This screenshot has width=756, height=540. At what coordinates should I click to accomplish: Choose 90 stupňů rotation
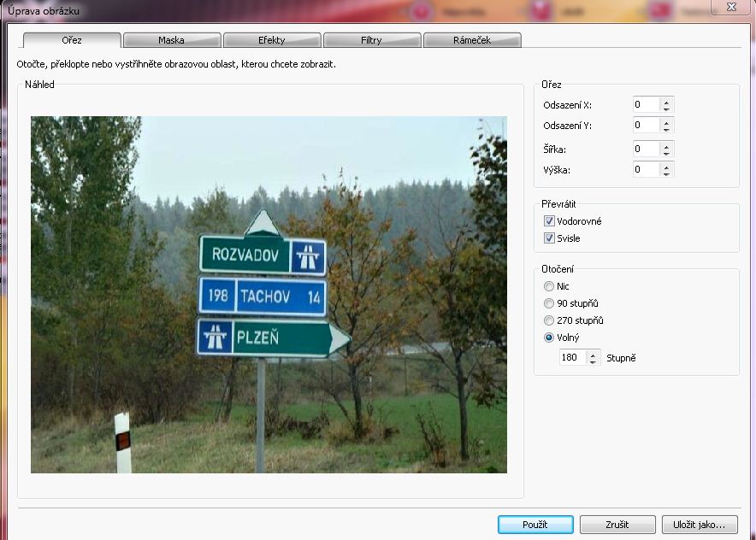(x=549, y=303)
